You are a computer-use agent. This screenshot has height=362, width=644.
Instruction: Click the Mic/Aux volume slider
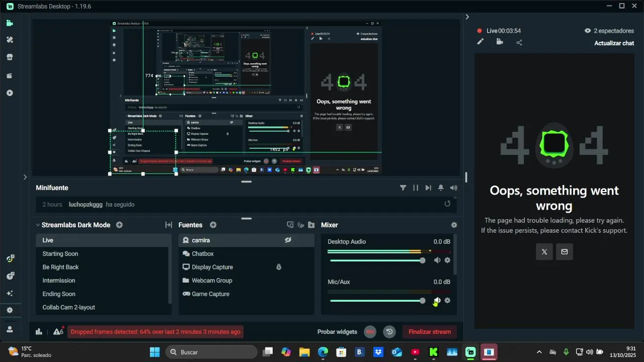click(x=377, y=301)
